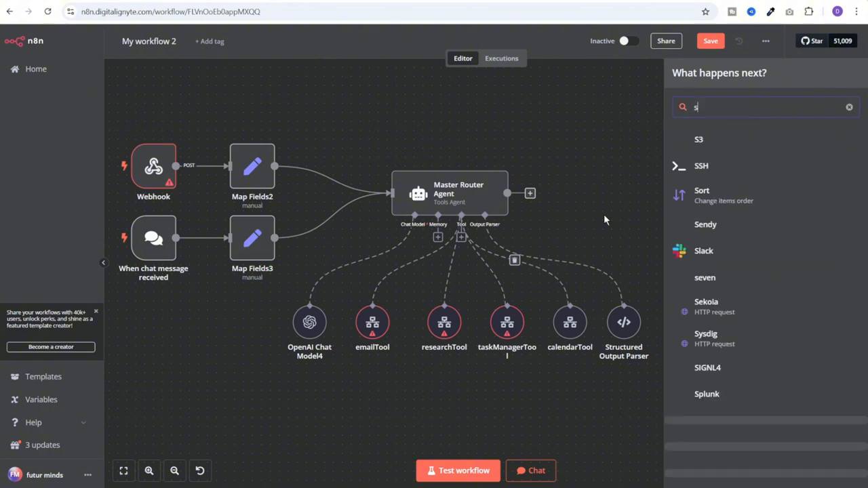The image size is (868, 488).
Task: Open the Webhook node
Action: [x=154, y=166]
